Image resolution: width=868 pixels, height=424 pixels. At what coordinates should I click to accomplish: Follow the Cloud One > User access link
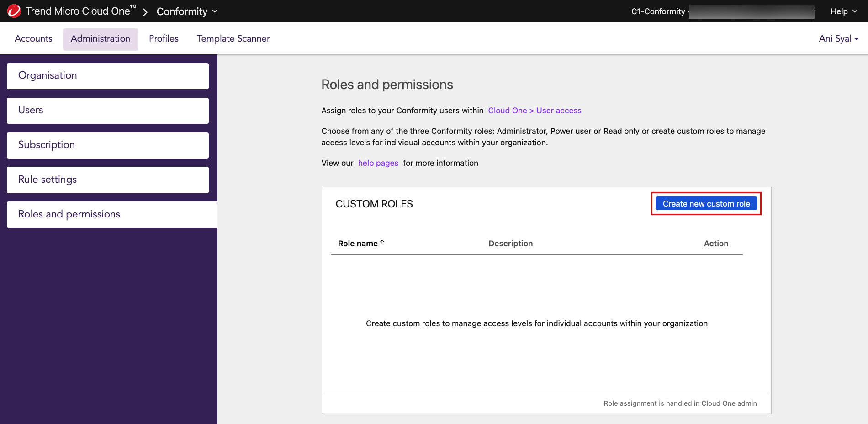(535, 111)
